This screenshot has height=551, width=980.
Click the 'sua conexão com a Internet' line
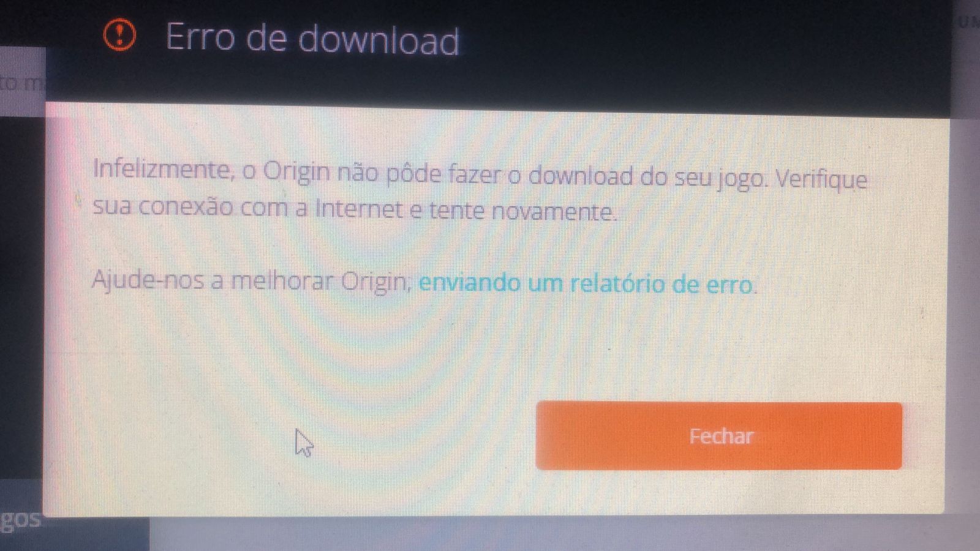[354, 209]
